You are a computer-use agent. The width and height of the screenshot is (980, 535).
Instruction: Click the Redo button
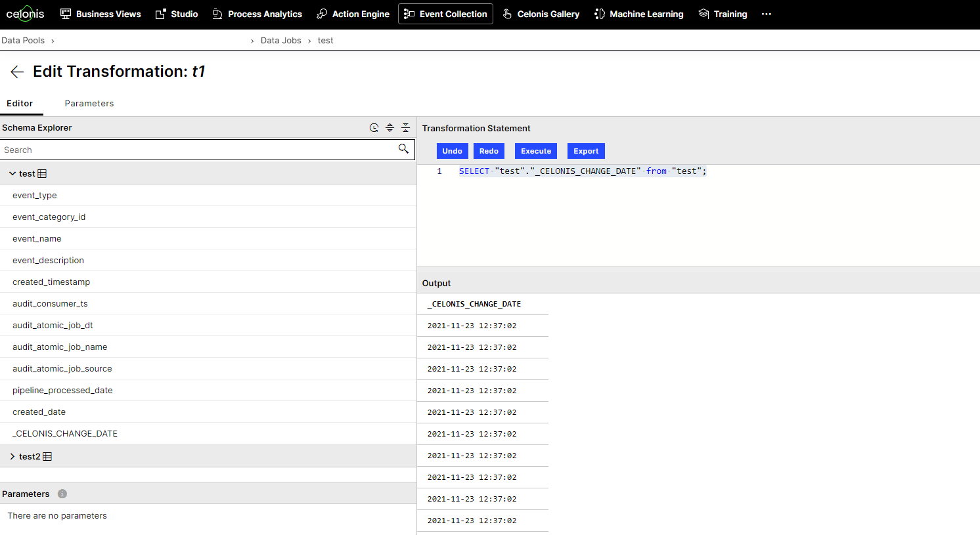click(489, 151)
